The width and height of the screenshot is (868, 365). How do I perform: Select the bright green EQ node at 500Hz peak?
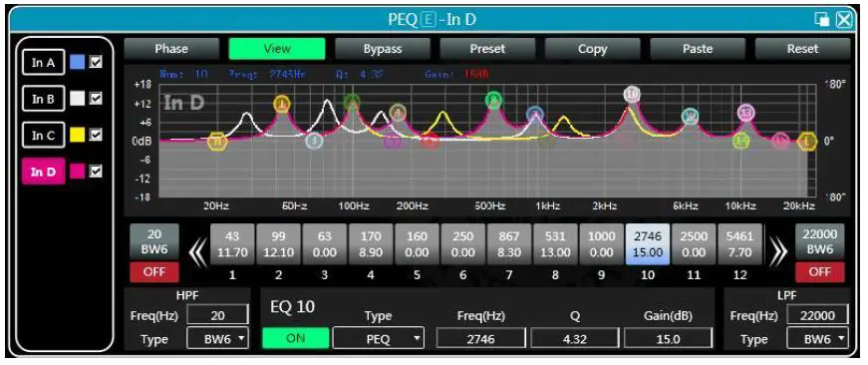[x=494, y=101]
